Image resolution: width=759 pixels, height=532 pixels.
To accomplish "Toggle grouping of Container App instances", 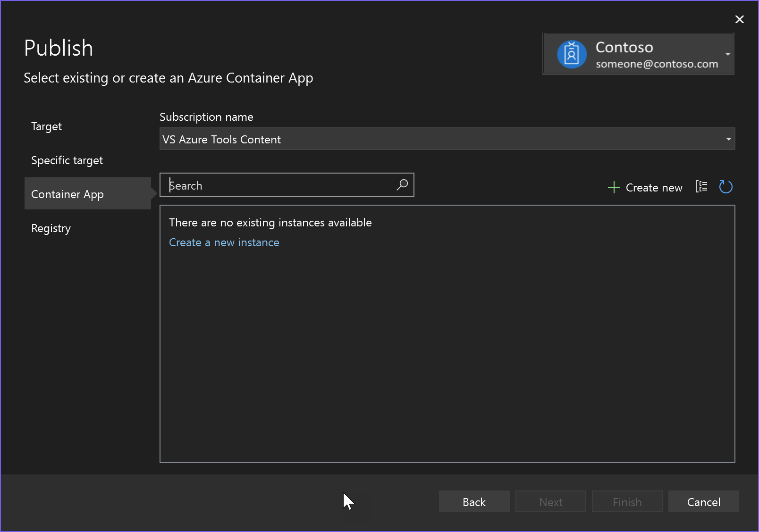I will tap(701, 186).
